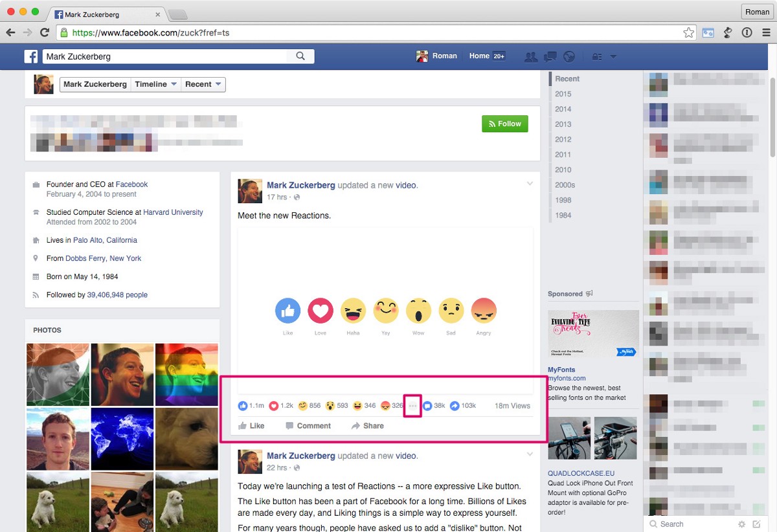Jump to 2012 in the timeline year list
Viewport: 777px width, 532px height.
click(x=563, y=139)
